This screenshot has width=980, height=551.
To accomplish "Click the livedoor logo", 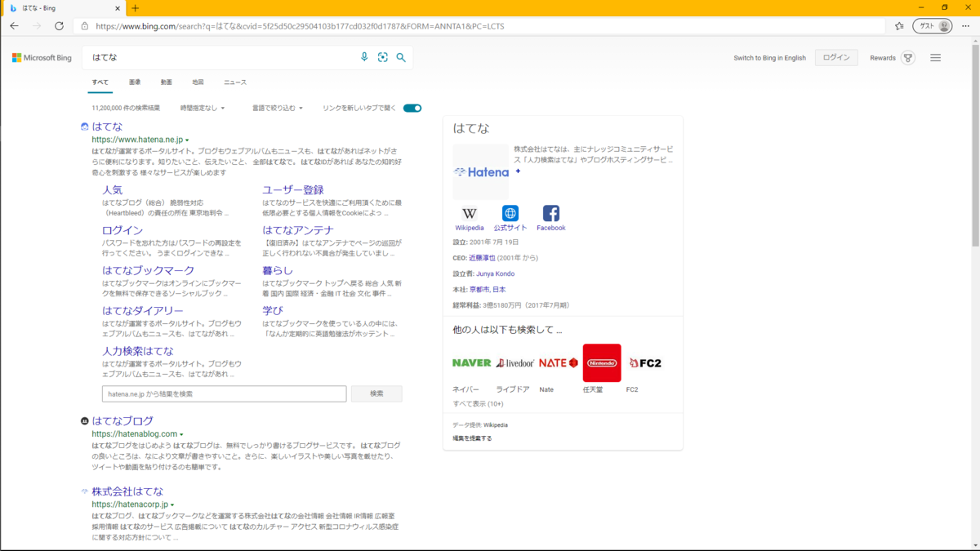I will [515, 363].
